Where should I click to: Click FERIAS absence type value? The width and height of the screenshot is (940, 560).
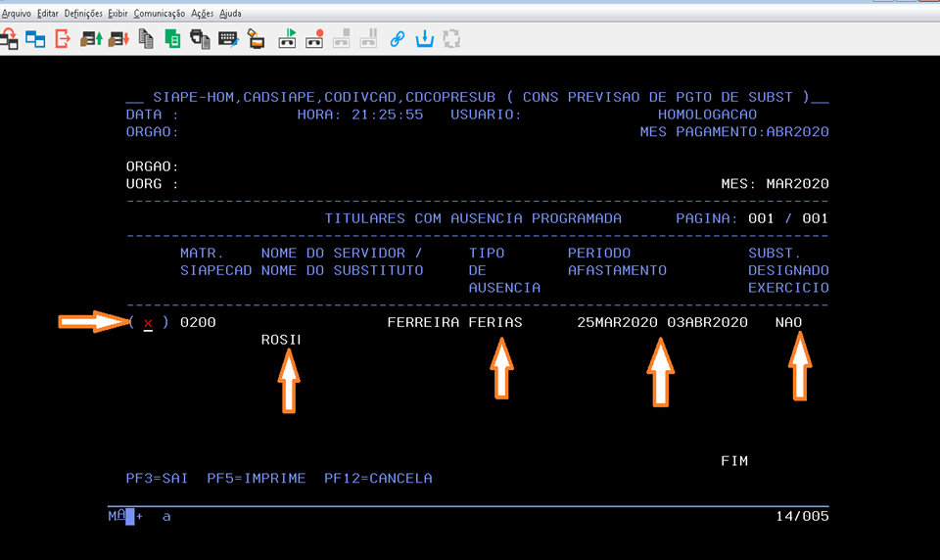(495, 322)
